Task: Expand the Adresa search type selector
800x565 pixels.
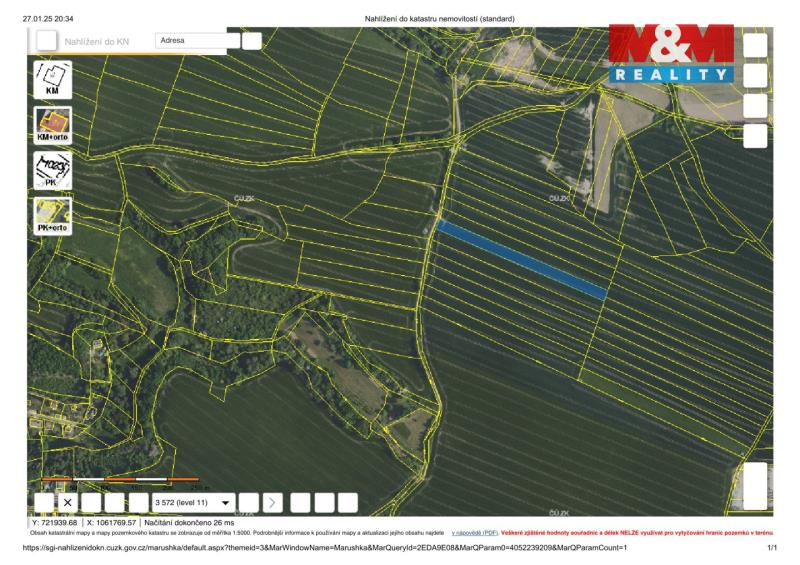Action: pos(198,41)
